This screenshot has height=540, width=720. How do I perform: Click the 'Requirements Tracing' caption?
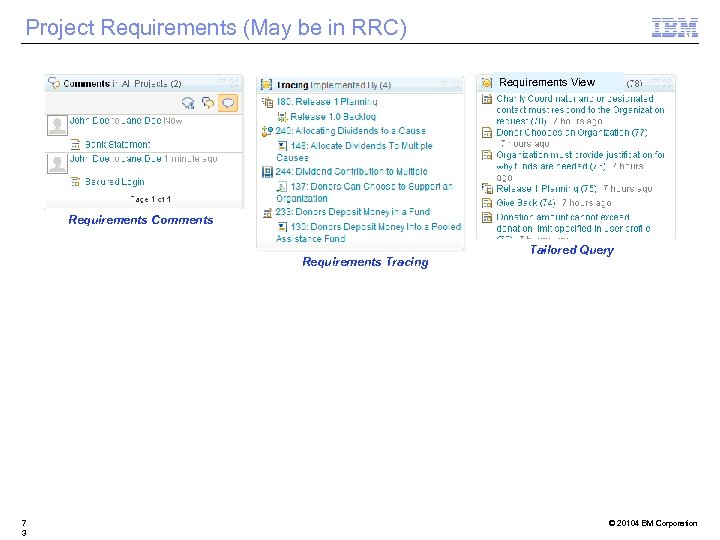(x=365, y=262)
